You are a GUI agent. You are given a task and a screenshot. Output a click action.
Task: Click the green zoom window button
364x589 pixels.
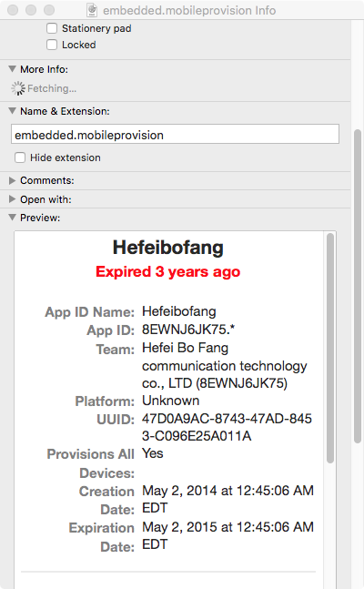pos(49,10)
